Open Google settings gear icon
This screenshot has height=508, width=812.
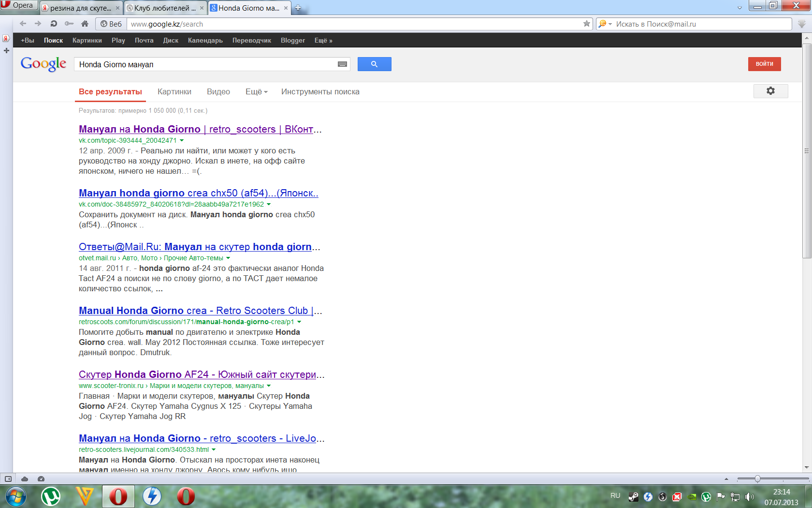tap(770, 91)
